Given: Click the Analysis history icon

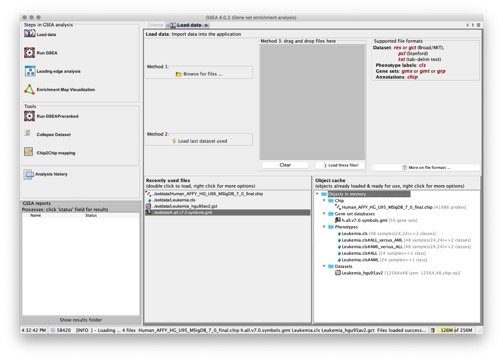Looking at the screenshot, I should tap(29, 174).
